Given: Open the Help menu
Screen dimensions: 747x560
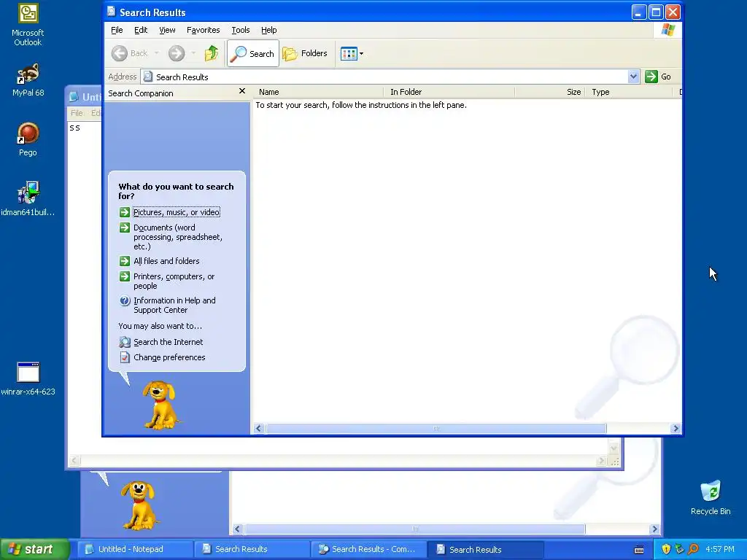Looking at the screenshot, I should 268,30.
